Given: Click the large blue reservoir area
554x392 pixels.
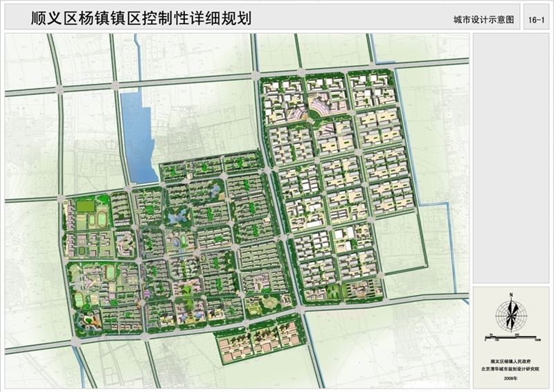Looking at the screenshot, I should click(137, 135).
